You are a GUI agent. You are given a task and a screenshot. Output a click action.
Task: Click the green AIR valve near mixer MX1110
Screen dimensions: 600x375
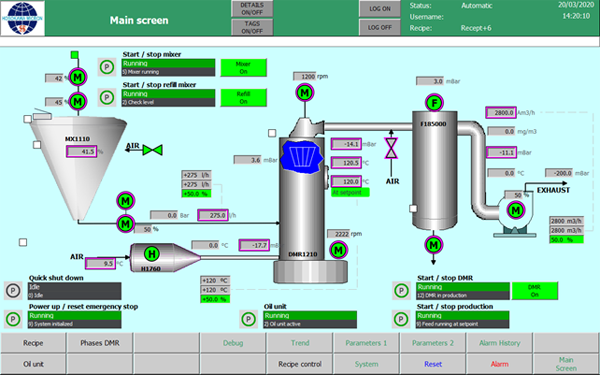click(152, 150)
